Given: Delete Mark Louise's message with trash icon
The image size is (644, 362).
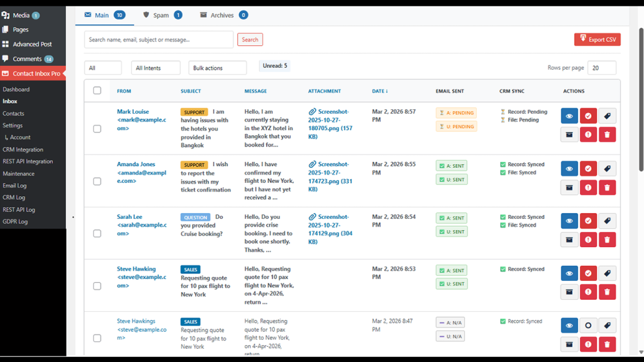Looking at the screenshot, I should pyautogui.click(x=607, y=134).
